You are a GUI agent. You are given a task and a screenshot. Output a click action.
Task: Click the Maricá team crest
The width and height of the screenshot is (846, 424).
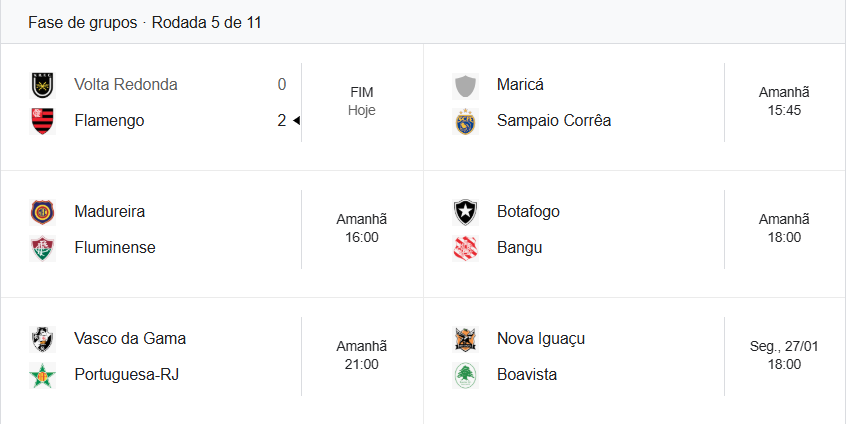465,85
